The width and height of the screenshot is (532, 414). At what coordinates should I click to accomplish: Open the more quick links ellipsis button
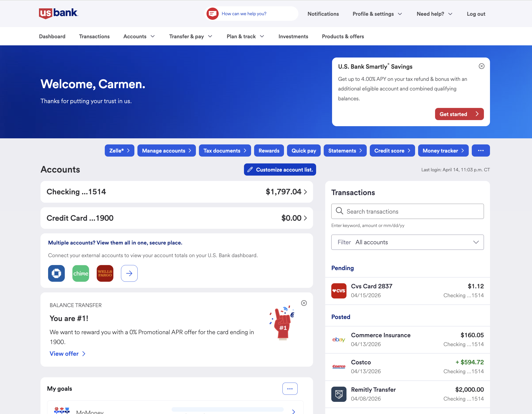click(481, 151)
